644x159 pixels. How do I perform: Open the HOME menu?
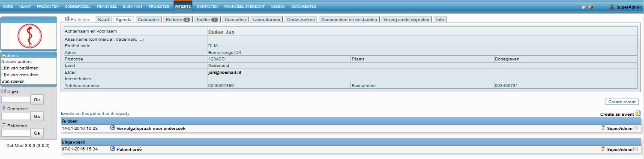coord(8,6)
